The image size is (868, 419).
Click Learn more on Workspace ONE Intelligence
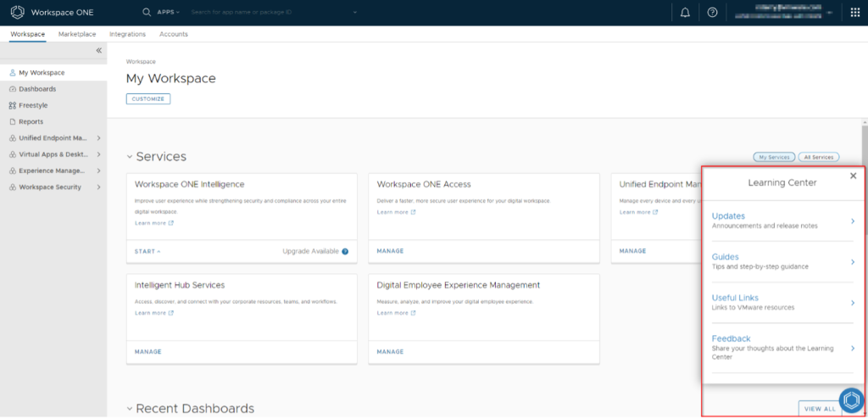[x=150, y=223]
